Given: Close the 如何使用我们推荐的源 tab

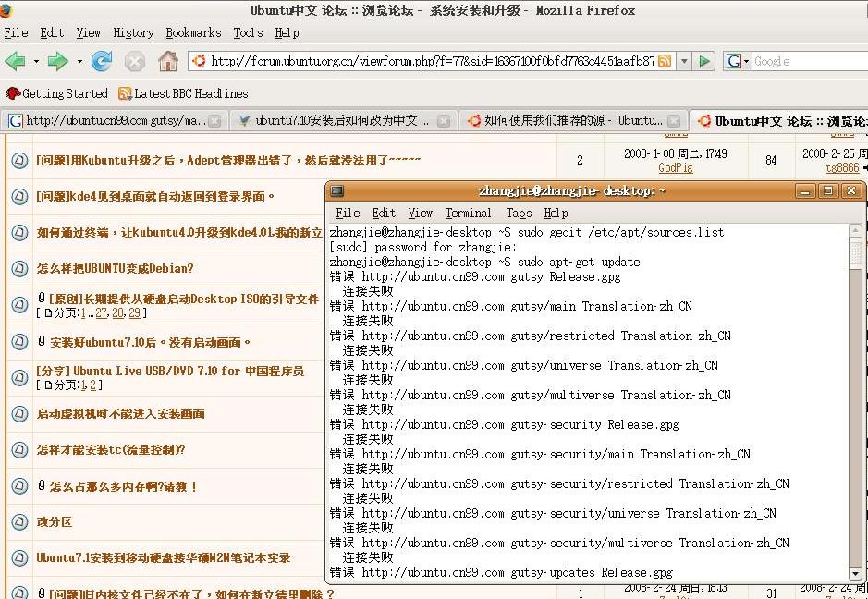Looking at the screenshot, I should tap(673, 121).
